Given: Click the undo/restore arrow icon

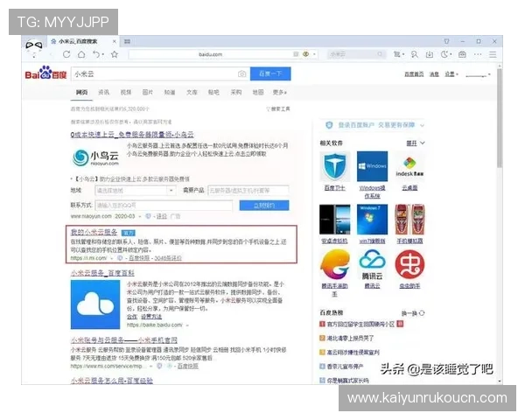Looking at the screenshot, I should [x=97, y=54].
